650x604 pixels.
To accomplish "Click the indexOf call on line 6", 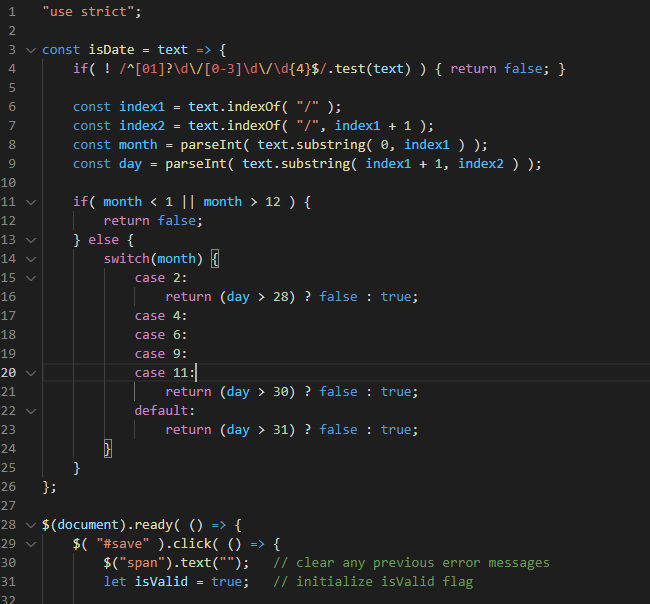I will pyautogui.click(x=254, y=107).
